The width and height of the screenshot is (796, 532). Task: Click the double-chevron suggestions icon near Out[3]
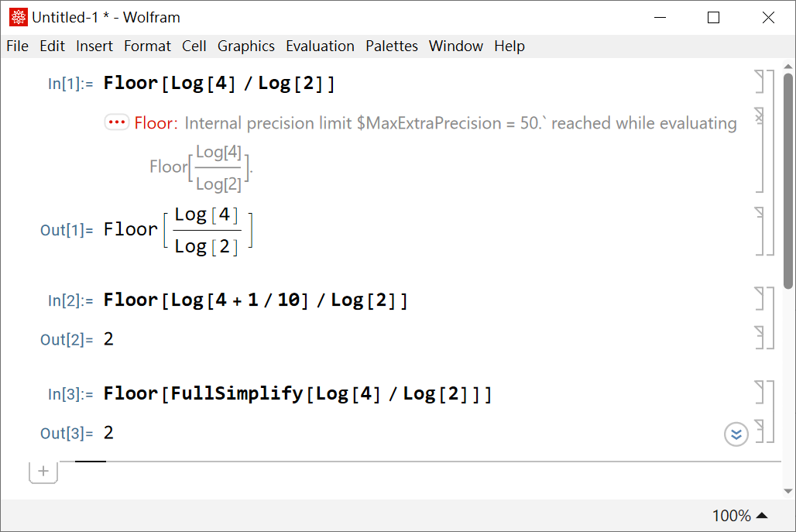pyautogui.click(x=736, y=434)
